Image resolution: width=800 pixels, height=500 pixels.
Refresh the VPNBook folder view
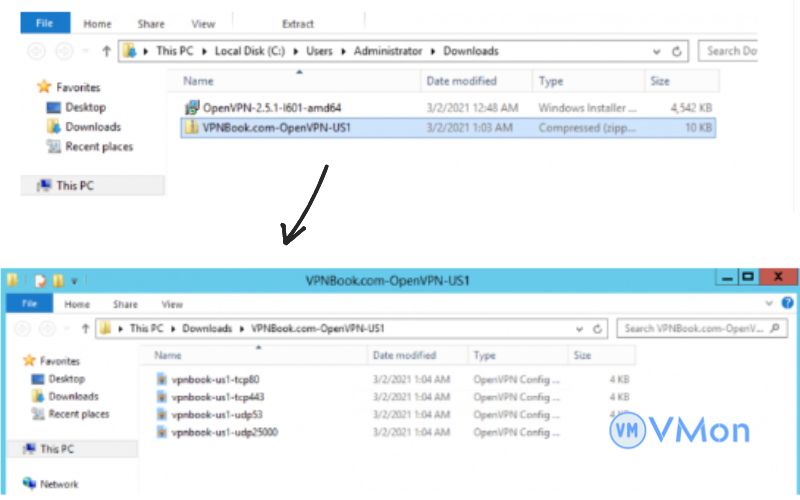597,329
